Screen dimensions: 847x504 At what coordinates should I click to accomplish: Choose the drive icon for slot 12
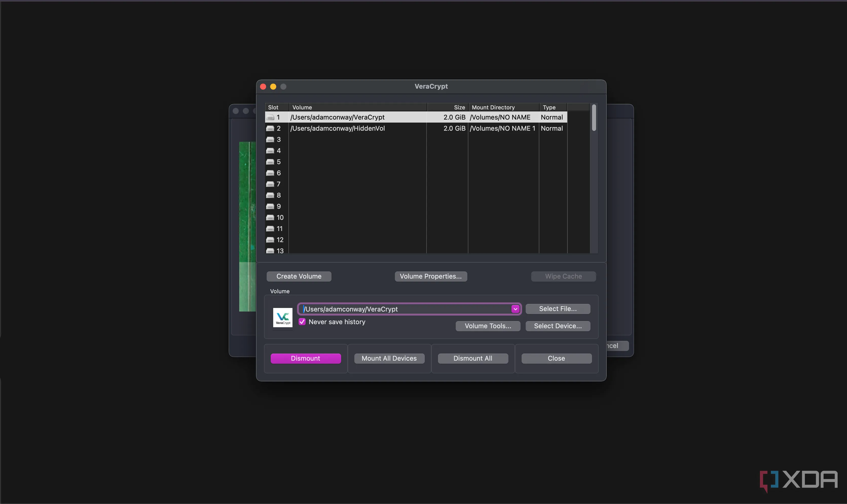(x=270, y=240)
